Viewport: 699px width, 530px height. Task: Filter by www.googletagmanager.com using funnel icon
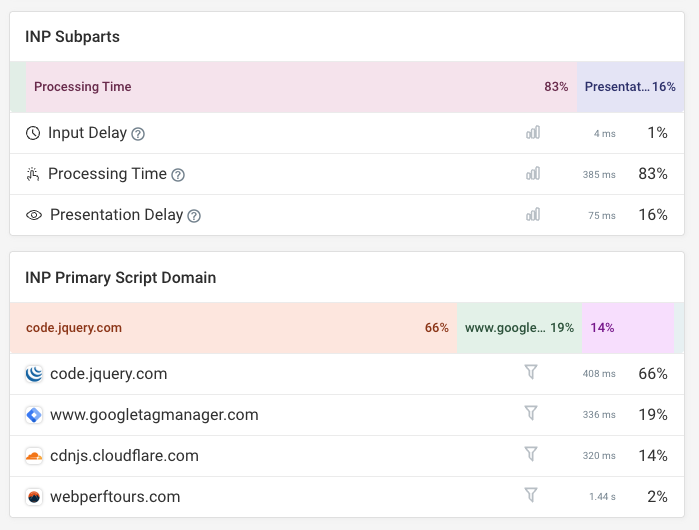[531, 413]
